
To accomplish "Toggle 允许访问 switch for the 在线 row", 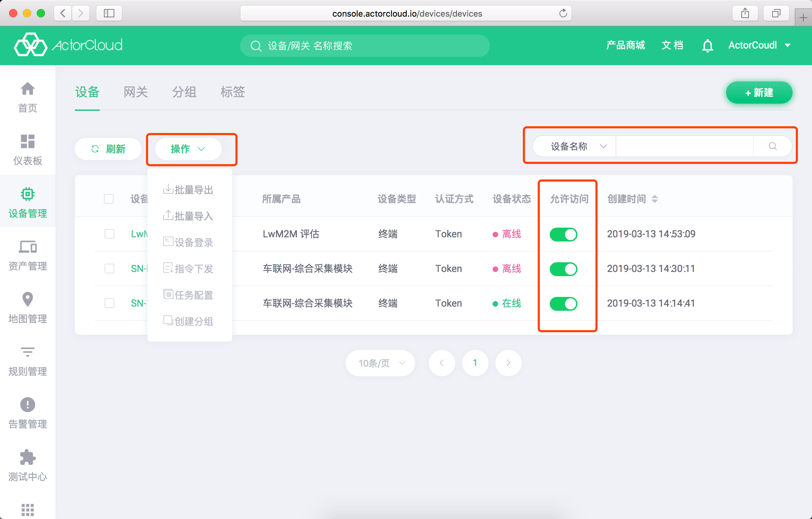I will (564, 304).
